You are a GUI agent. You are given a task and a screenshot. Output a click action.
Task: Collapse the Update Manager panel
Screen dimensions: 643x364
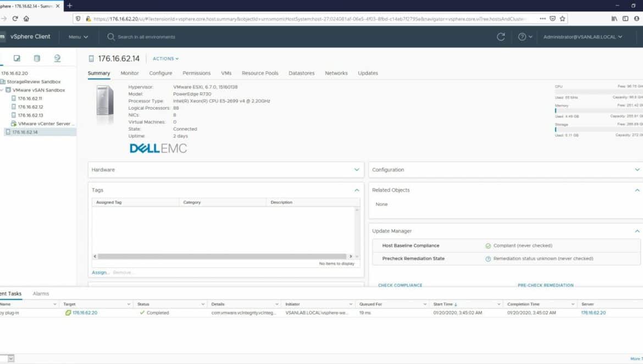point(638,231)
